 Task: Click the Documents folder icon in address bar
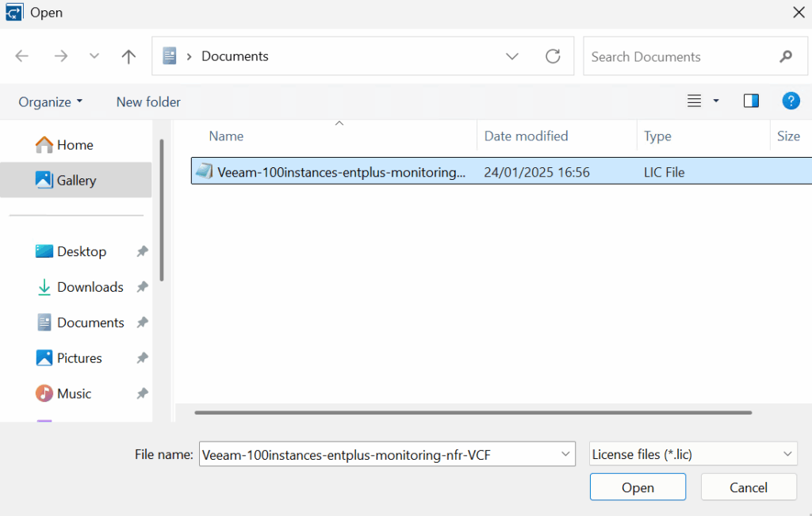(170, 56)
